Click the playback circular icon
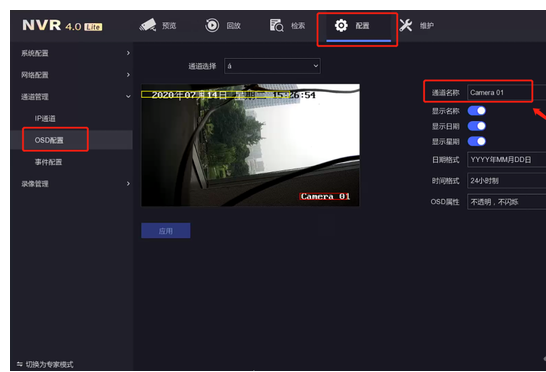The width and height of the screenshot is (546, 372). tap(212, 25)
